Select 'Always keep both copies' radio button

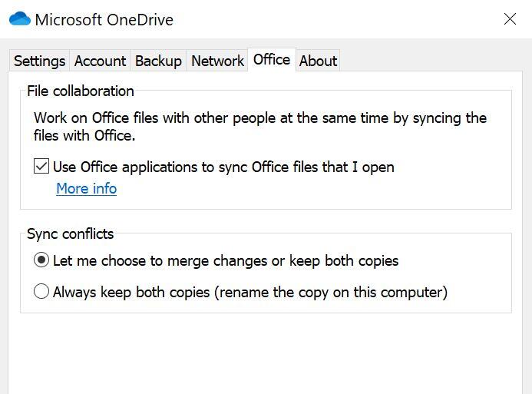click(x=41, y=292)
